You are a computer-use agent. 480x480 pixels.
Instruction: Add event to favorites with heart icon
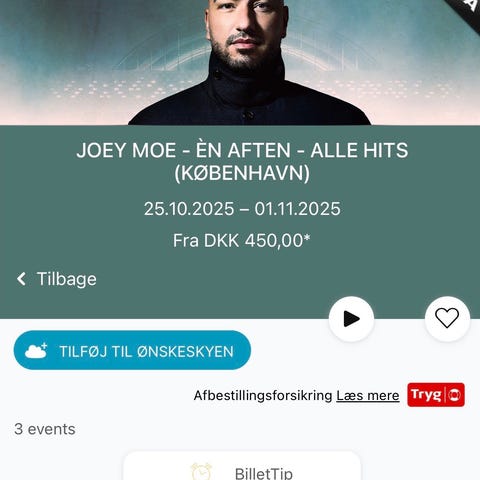[447, 318]
